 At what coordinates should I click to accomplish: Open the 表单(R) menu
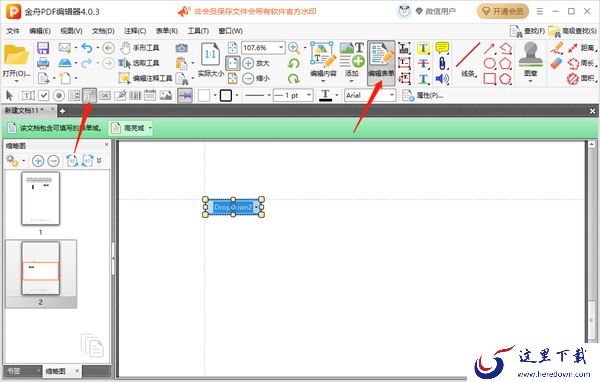[x=166, y=31]
